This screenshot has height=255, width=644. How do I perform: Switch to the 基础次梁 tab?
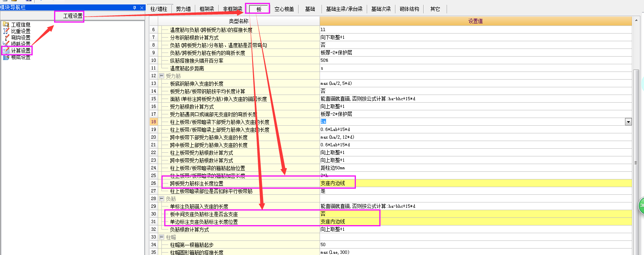[x=381, y=9]
